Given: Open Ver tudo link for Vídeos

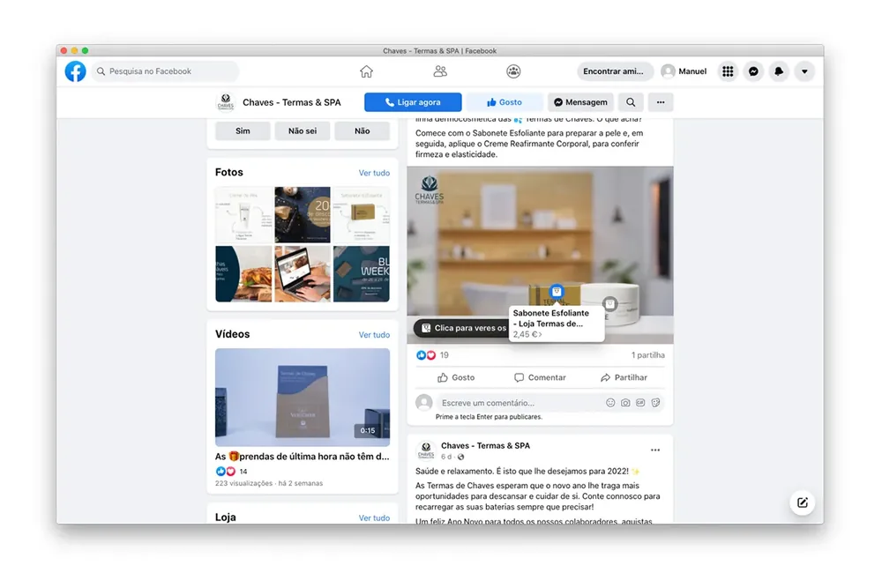Looking at the screenshot, I should [x=374, y=335].
